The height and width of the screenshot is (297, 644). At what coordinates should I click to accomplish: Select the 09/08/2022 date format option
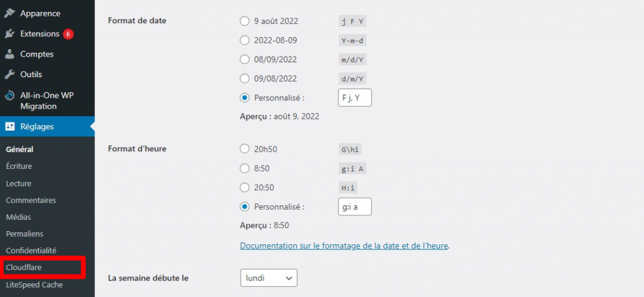coord(245,78)
